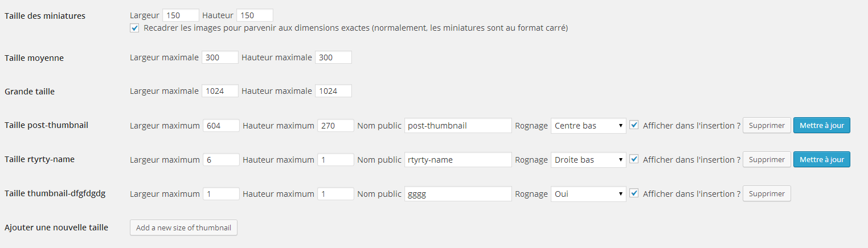The image size is (868, 248).
Task: Click Supprimer for the post-thumbnail size
Action: click(767, 126)
